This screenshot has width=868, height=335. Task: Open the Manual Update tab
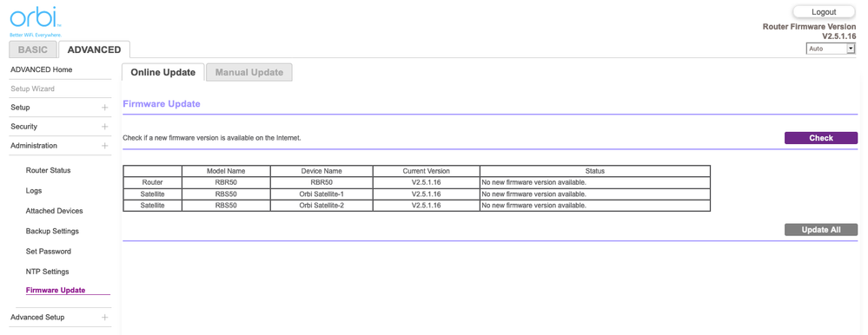click(x=249, y=72)
